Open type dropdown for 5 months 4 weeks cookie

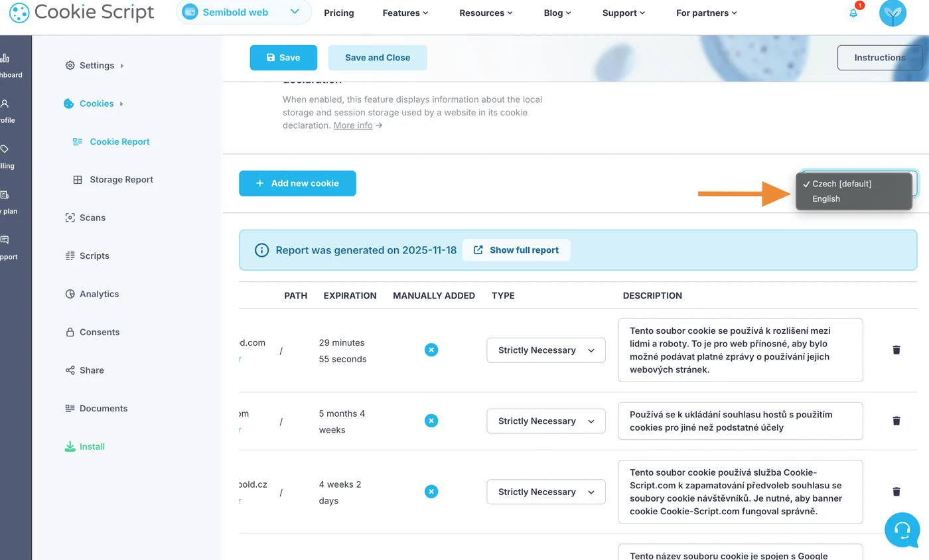(546, 421)
